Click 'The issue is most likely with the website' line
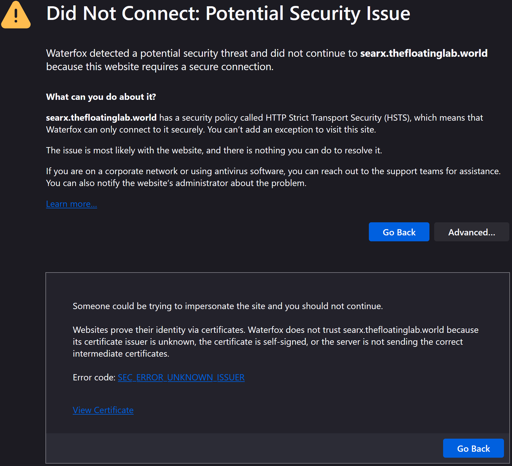Screen dimensions: 512x466 214,150
